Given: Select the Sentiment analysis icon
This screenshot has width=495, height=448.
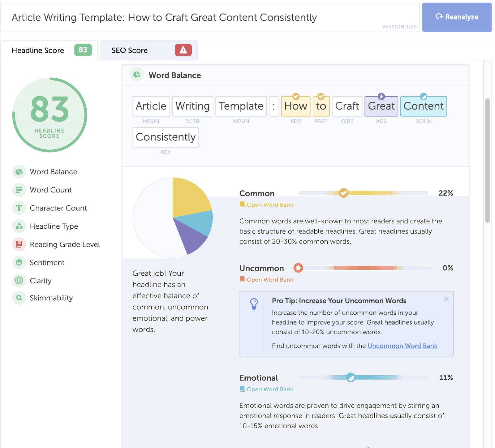Looking at the screenshot, I should pos(19,262).
